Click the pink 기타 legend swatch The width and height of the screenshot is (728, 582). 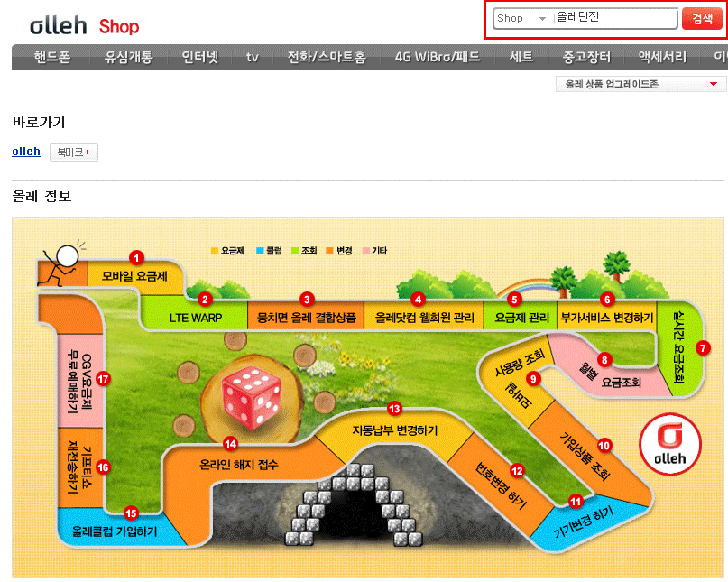pos(366,251)
